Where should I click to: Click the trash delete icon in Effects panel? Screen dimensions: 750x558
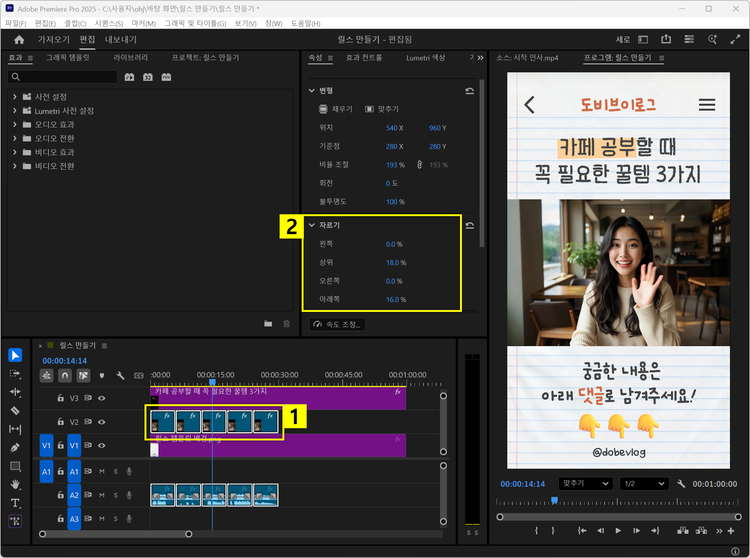(287, 324)
